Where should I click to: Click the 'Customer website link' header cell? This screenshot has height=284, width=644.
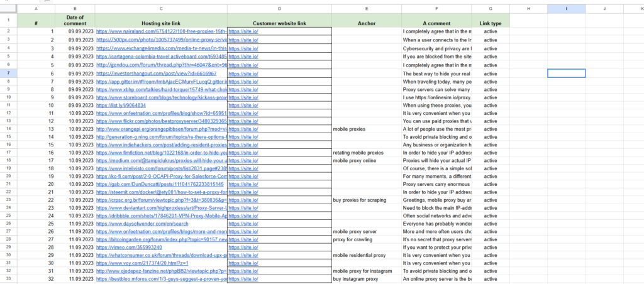point(279,23)
